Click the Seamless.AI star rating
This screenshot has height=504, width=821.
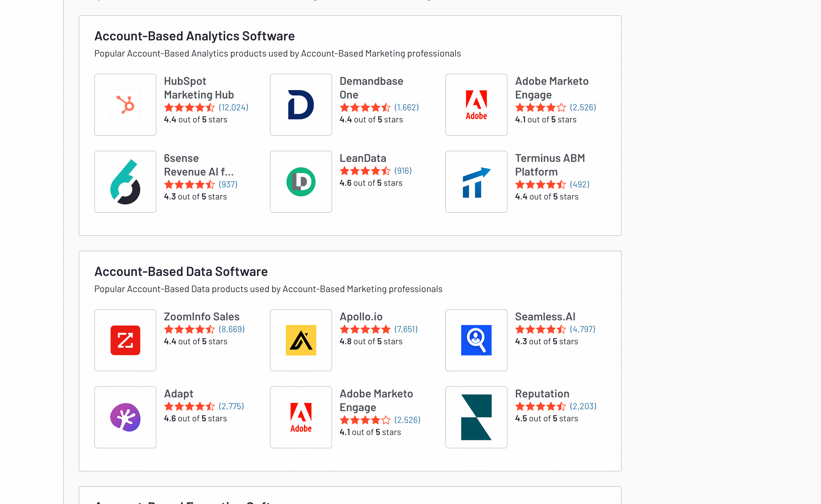[x=540, y=329]
